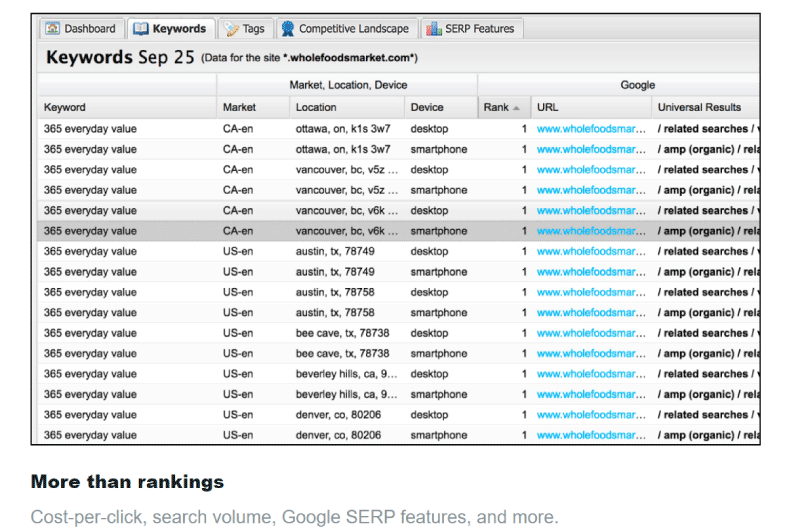Open URL link in ottawa smartphone row
The width and height of the screenshot is (800, 530).
pos(591,149)
